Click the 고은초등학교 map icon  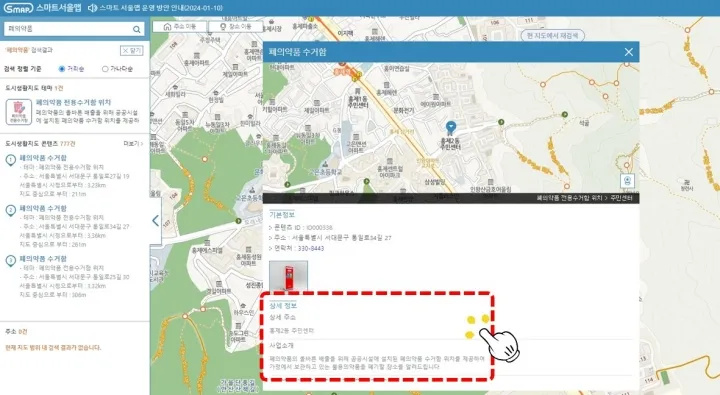[325, 164]
